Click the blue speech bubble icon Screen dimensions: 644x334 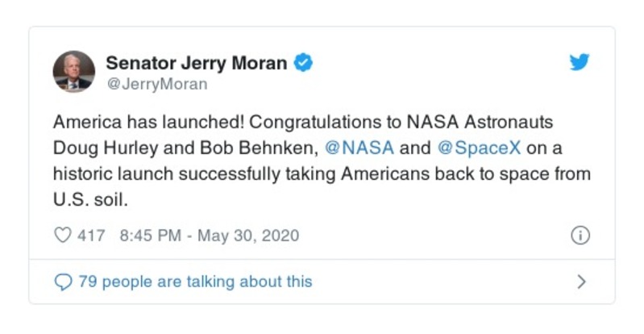pyautogui.click(x=63, y=282)
